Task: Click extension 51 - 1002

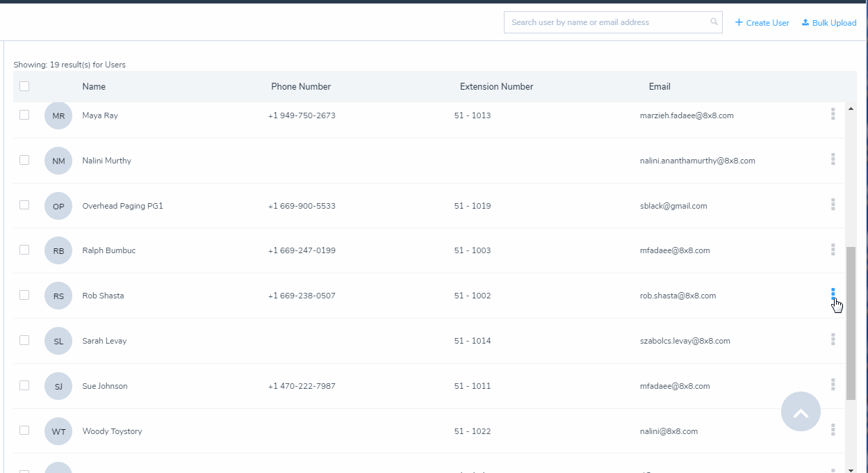Action: coord(473,296)
